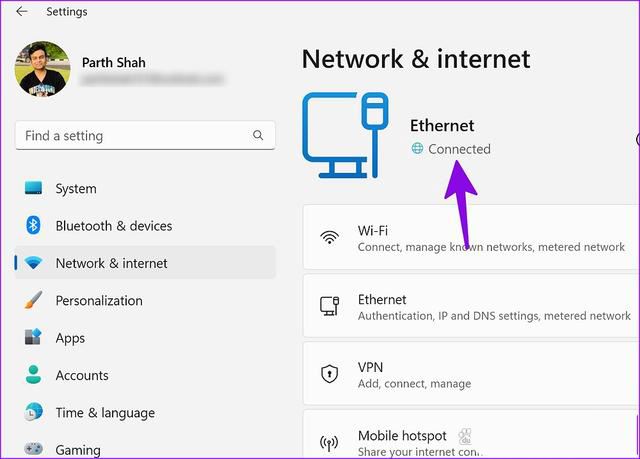The image size is (640, 459).
Task: Click the Personalization paintbrush icon
Action: point(33,300)
